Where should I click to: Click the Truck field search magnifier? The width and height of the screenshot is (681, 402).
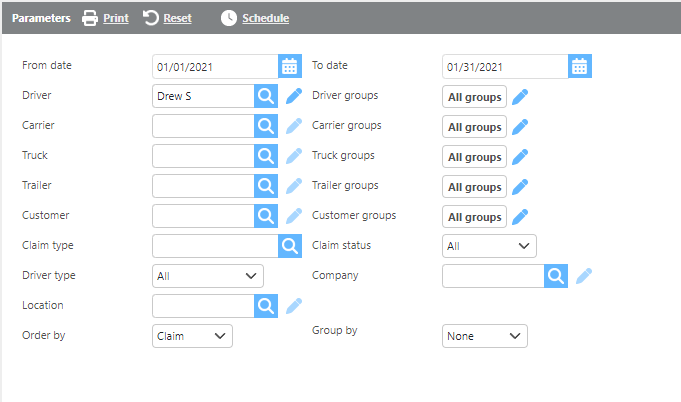(x=266, y=156)
